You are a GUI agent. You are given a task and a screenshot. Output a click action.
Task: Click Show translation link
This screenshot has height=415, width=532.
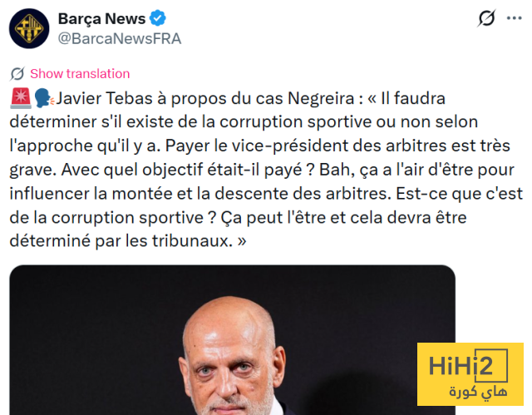(x=80, y=74)
